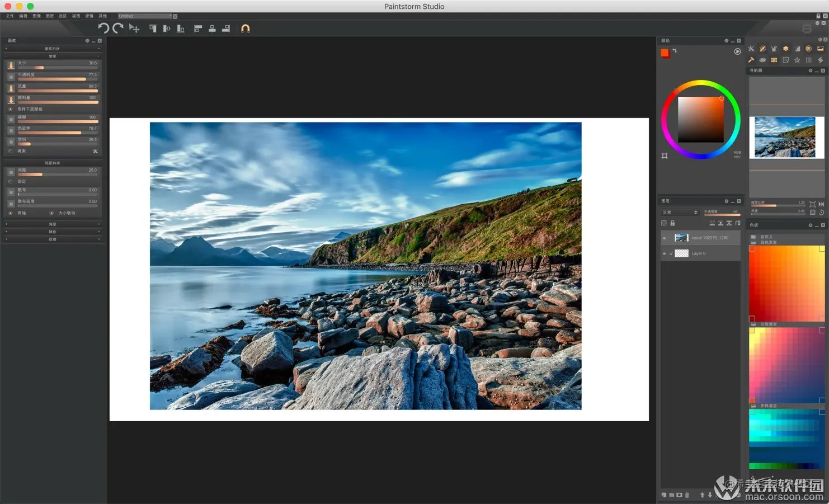Open the layer blend mode dropdown showing 正常
Screen dimensions: 829x504
[679, 212]
